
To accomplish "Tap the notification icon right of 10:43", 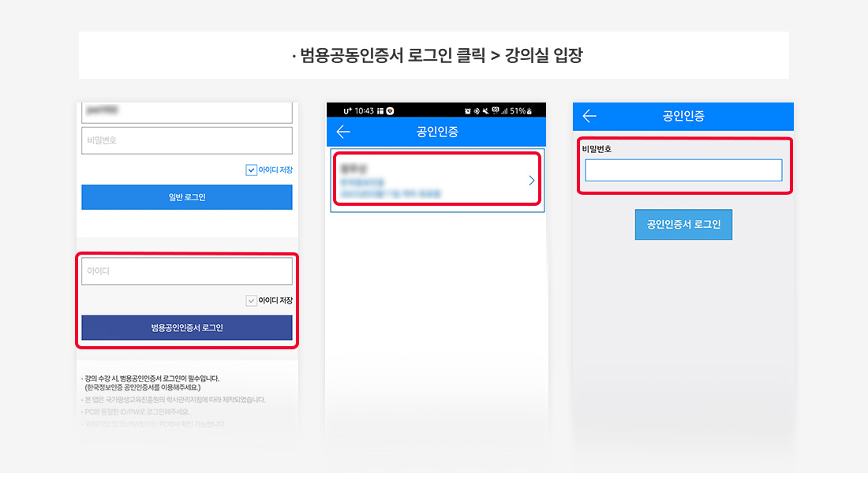I will point(380,111).
